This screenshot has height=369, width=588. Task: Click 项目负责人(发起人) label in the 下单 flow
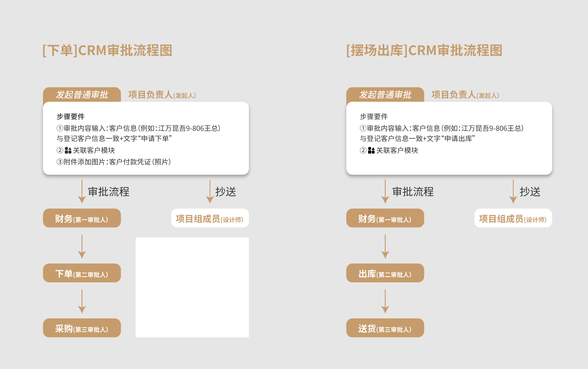pyautogui.click(x=162, y=95)
